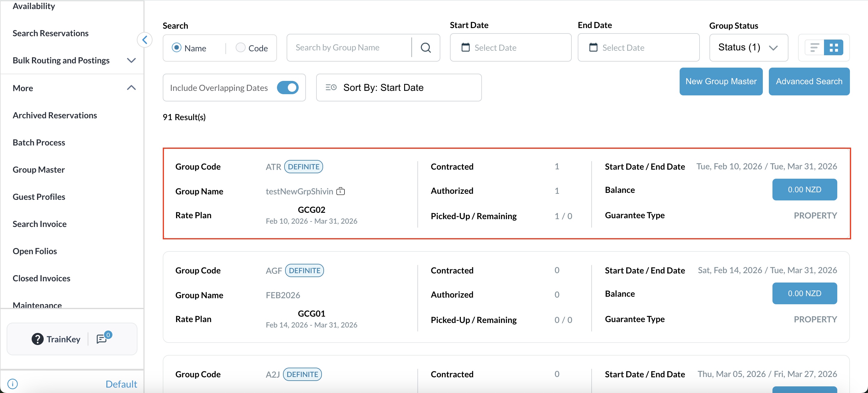Click the info icon beside Default
Viewport: 868px width, 393px height.
coord(12,384)
